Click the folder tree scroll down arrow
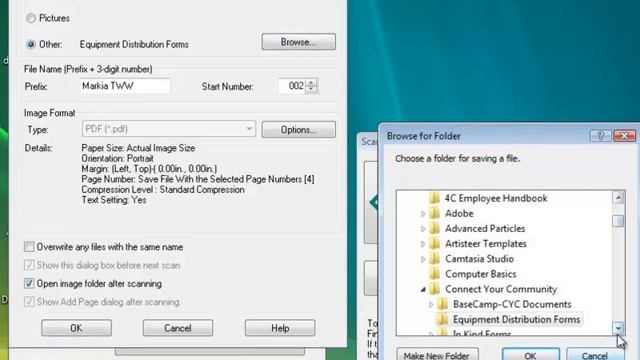 [618, 328]
